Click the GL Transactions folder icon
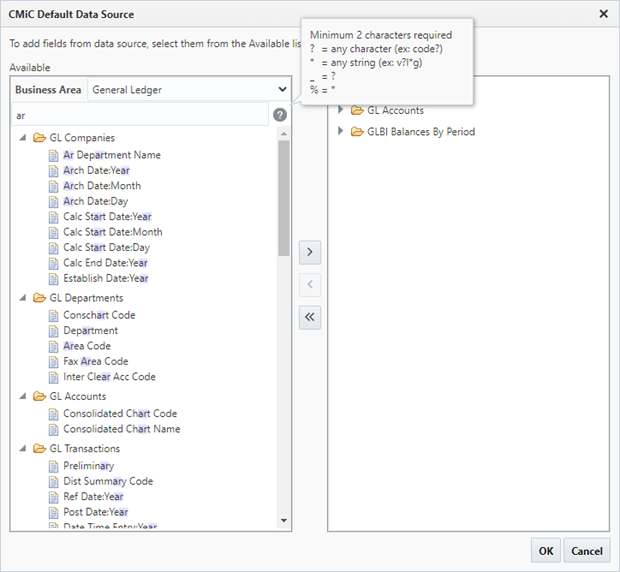The width and height of the screenshot is (620, 572). point(39,448)
